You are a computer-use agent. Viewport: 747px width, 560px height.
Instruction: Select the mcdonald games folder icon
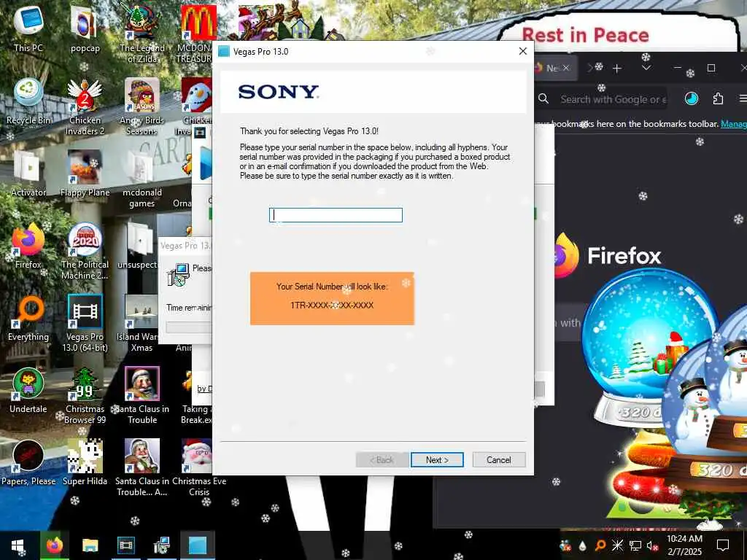[x=142, y=179]
